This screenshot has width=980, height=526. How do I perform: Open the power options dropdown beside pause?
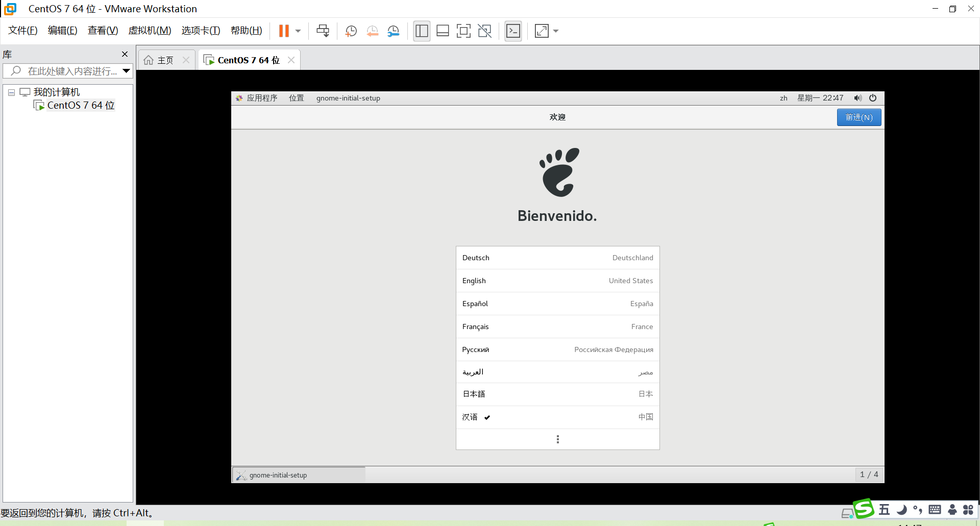coord(298,31)
